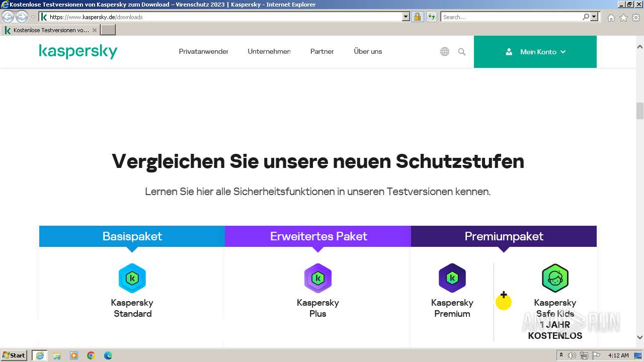The image size is (644, 362).
Task: Open a new browser tab
Action: (x=108, y=30)
